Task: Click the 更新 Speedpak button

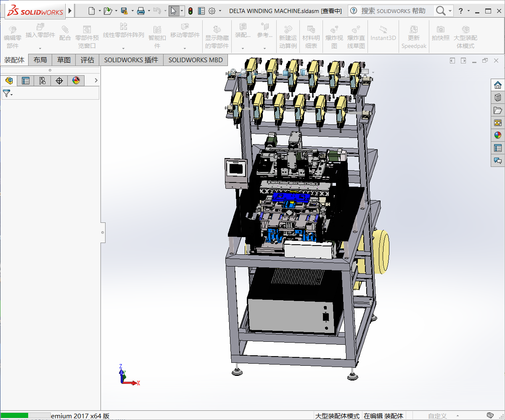Action: pos(414,37)
